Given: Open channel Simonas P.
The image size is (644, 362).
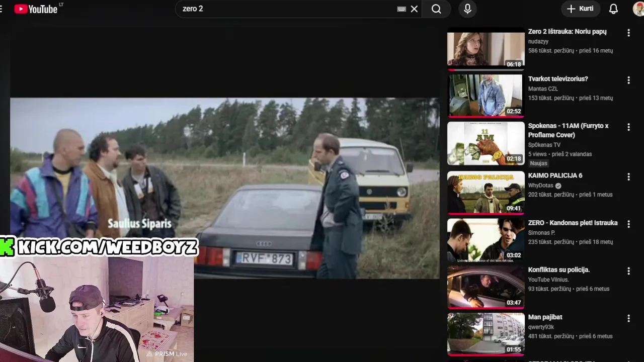Looking at the screenshot, I should point(541,233).
